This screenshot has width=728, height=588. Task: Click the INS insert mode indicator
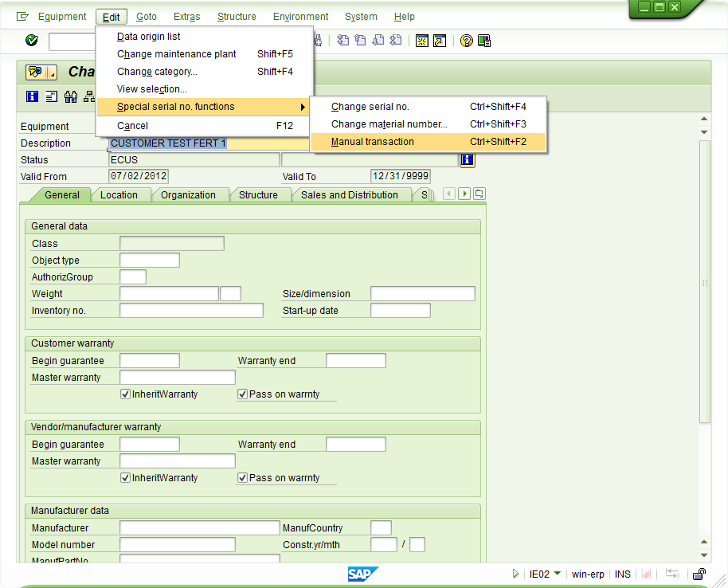623,574
